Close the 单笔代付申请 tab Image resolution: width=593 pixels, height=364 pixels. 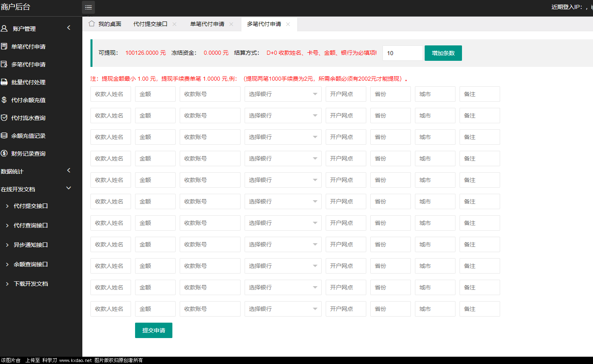[231, 24]
